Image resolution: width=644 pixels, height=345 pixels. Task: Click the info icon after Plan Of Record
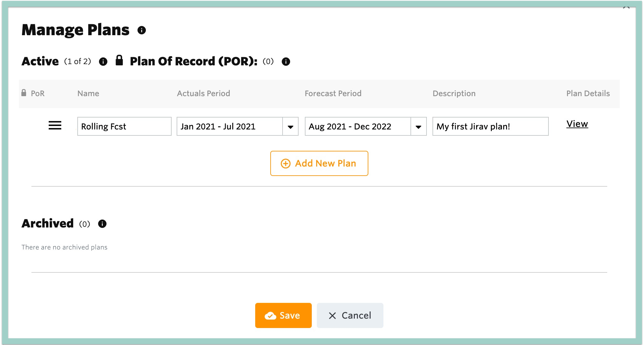pyautogui.click(x=286, y=62)
